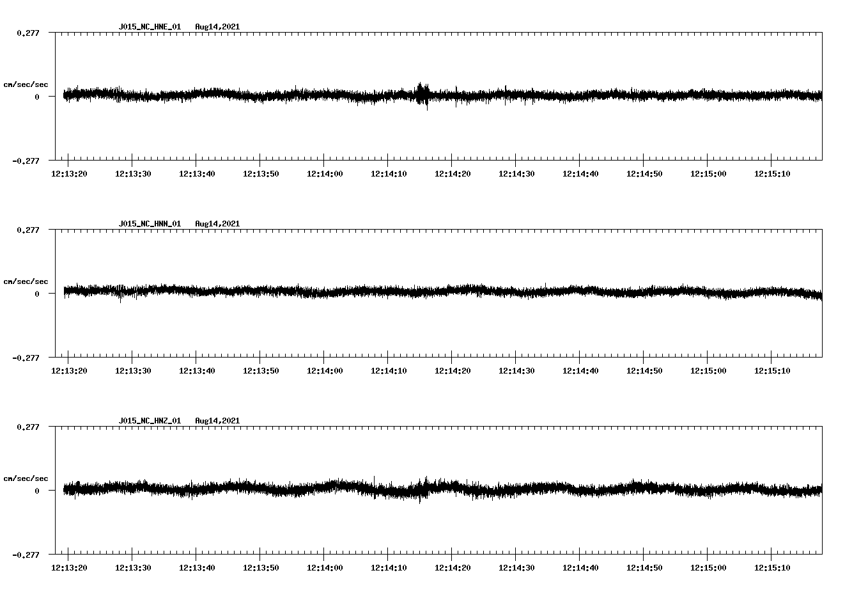Click the downward spike near 12:13:28 on HNN trace
868x591 pixels.
[120, 295]
